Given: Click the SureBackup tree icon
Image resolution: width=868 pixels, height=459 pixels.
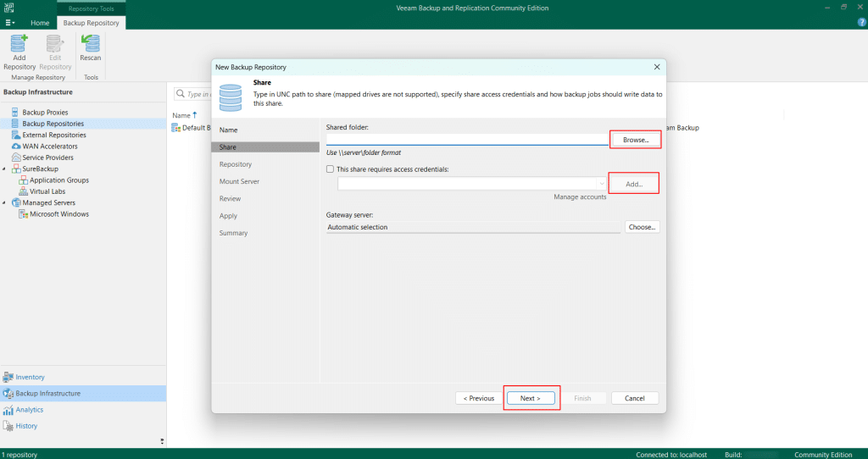Looking at the screenshot, I should click(x=16, y=169).
